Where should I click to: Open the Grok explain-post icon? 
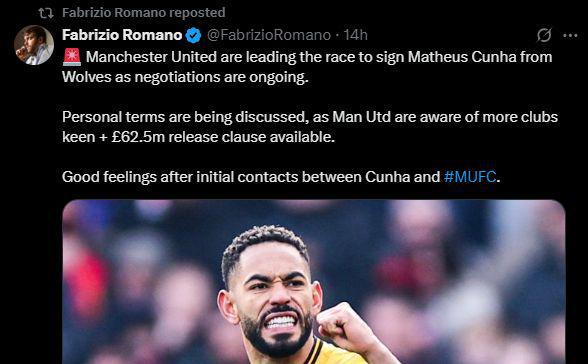click(x=544, y=35)
